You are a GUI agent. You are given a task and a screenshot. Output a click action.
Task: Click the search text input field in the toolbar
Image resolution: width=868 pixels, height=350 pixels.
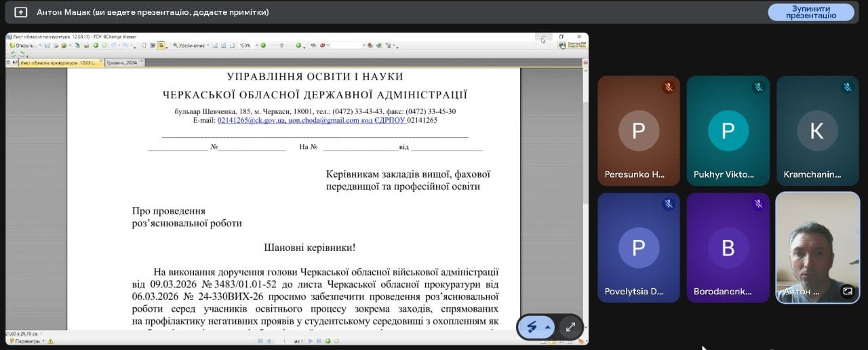(347, 45)
